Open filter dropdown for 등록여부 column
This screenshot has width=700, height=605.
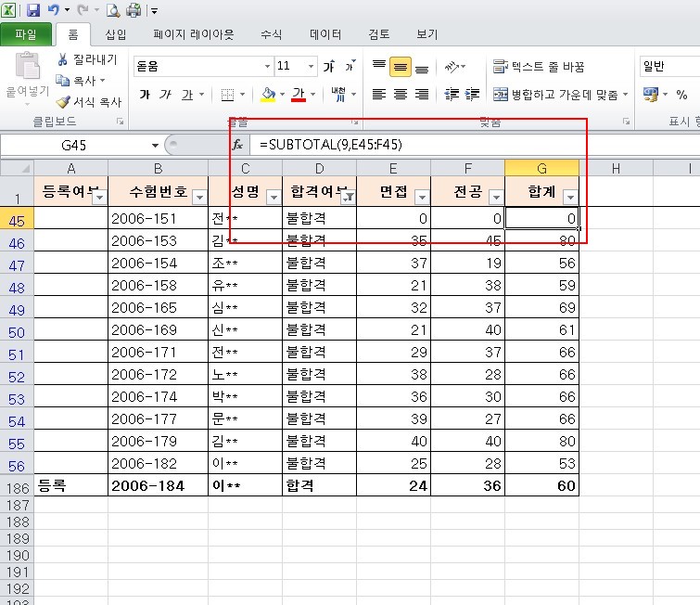click(x=100, y=197)
